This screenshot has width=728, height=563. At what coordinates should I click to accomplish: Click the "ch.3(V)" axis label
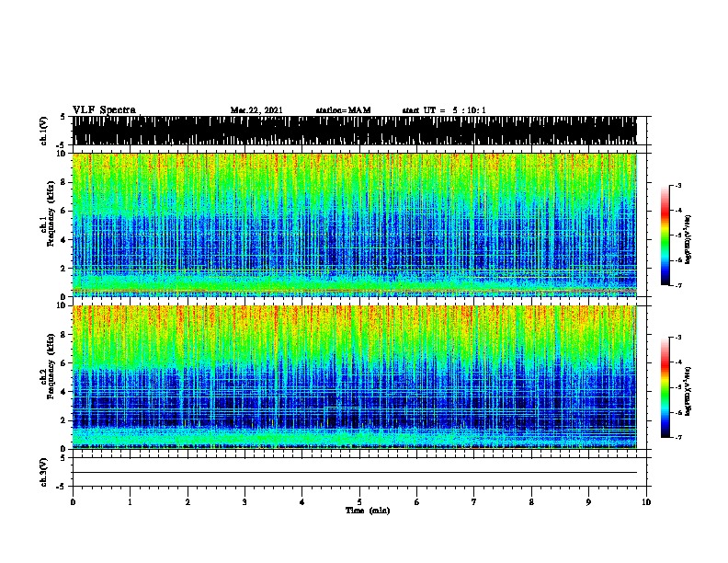43,472
